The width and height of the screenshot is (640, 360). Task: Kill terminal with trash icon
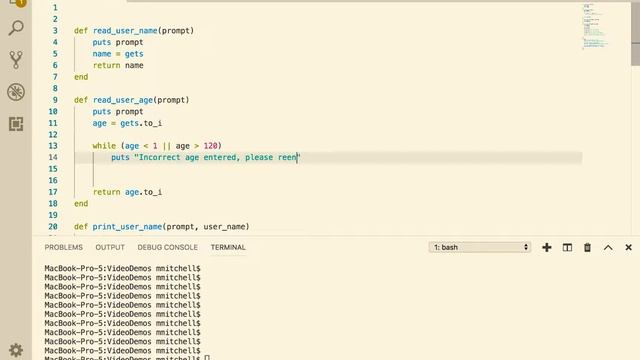coord(587,247)
